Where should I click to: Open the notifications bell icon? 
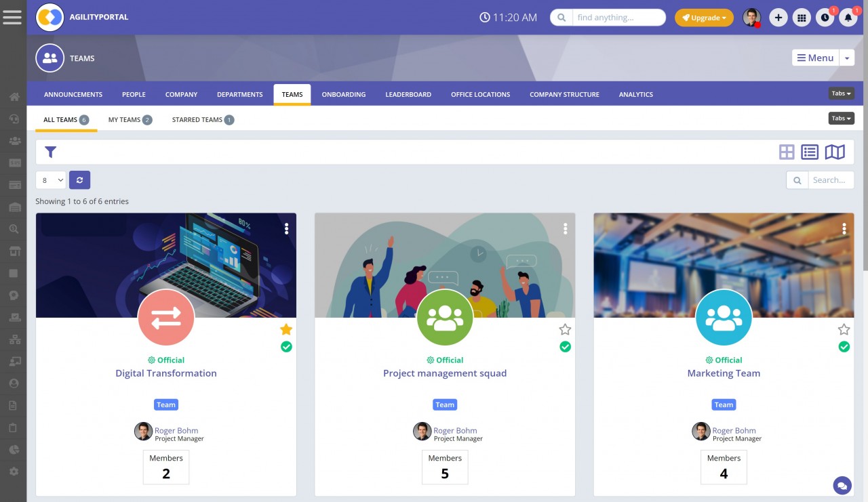[x=848, y=17]
